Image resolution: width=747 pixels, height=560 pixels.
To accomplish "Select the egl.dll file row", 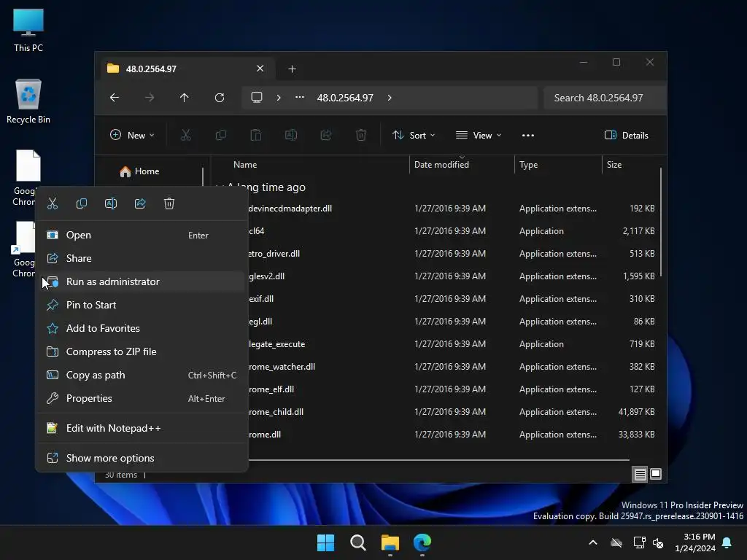I will pyautogui.click(x=452, y=322).
